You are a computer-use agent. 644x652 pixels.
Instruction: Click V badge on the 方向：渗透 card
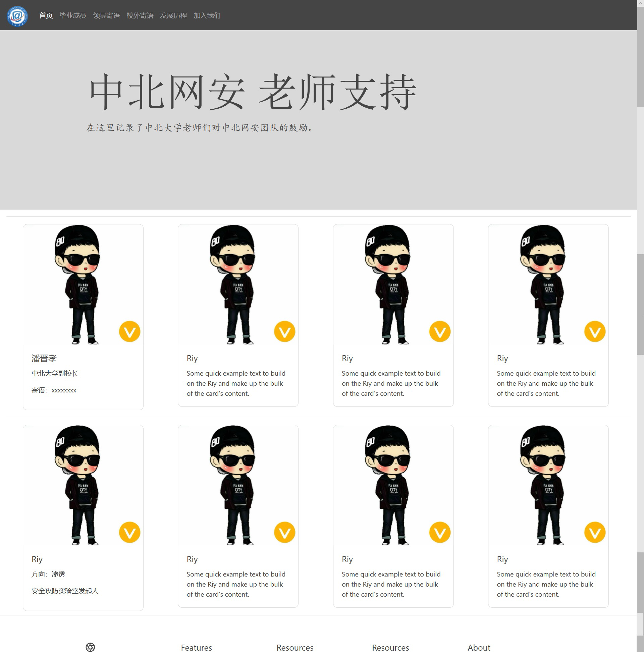(129, 532)
